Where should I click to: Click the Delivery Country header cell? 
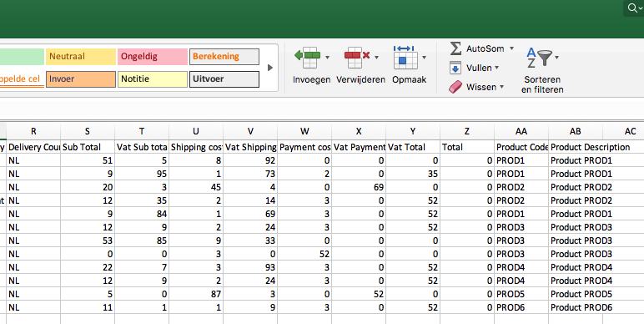coord(33,147)
